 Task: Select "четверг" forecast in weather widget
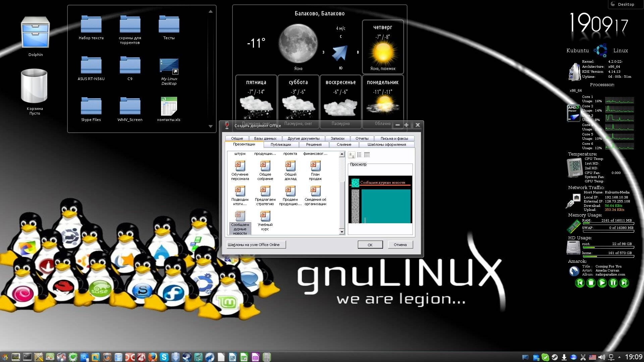pos(383,47)
